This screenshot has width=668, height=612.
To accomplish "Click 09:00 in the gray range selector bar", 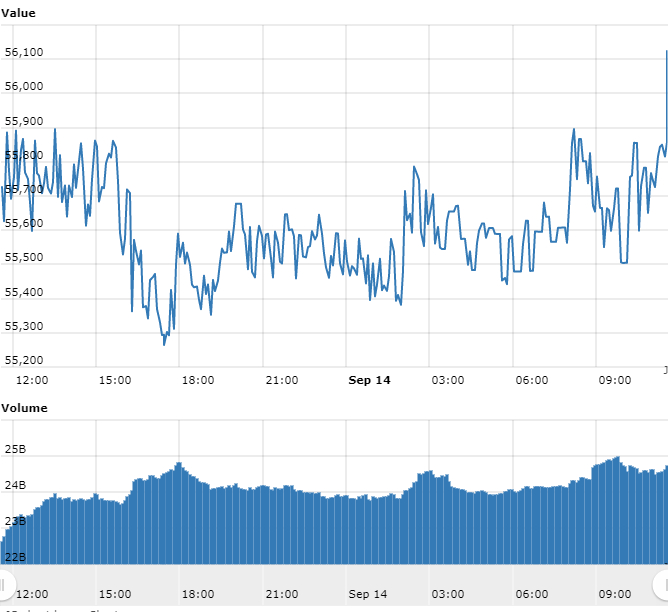I will [x=615, y=594].
